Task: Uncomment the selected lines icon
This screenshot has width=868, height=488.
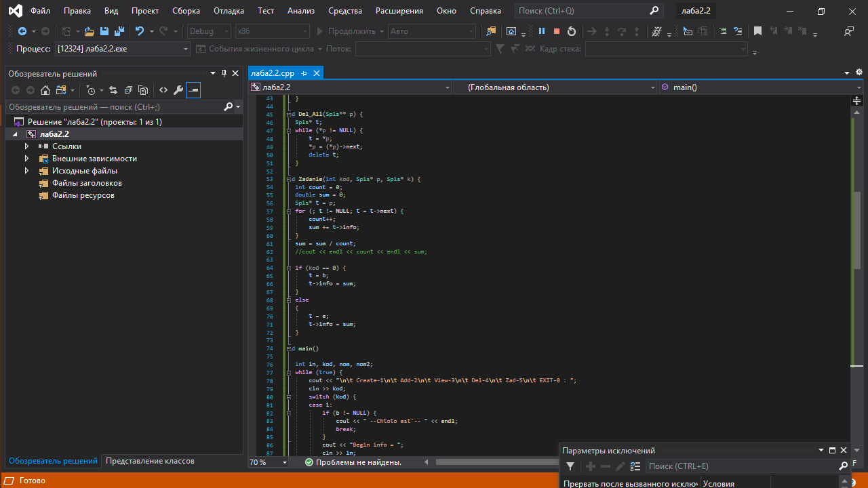Action: pos(736,31)
